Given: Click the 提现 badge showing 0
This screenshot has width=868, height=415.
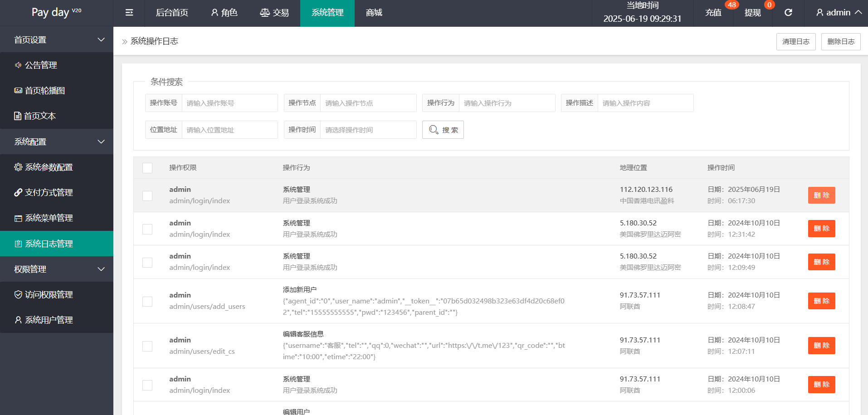Looking at the screenshot, I should [769, 5].
